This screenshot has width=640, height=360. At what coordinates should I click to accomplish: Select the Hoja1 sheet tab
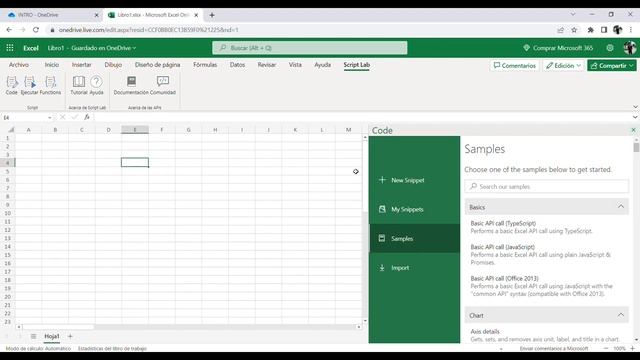pos(52,336)
